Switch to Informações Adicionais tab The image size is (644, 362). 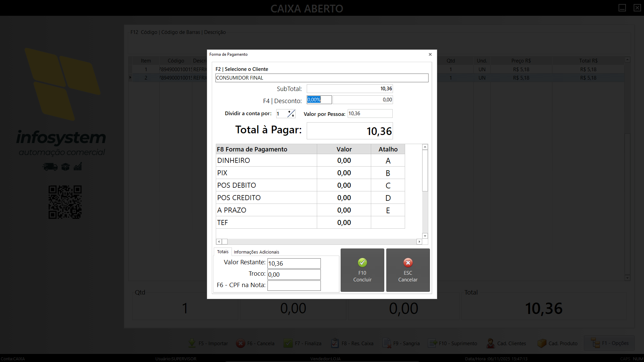pyautogui.click(x=256, y=252)
